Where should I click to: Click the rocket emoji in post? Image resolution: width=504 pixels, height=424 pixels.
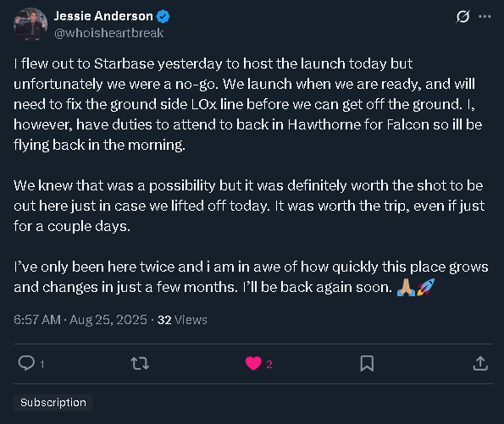pyautogui.click(x=425, y=287)
